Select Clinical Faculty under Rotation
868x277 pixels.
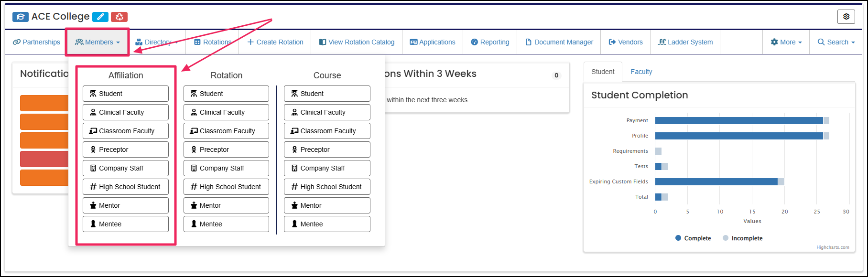(x=226, y=112)
